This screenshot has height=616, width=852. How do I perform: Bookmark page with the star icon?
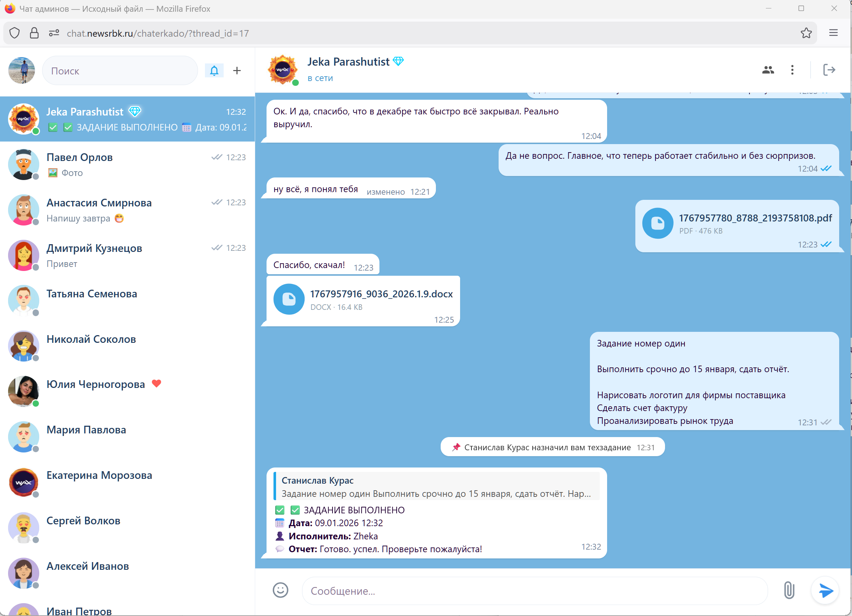[x=806, y=33]
